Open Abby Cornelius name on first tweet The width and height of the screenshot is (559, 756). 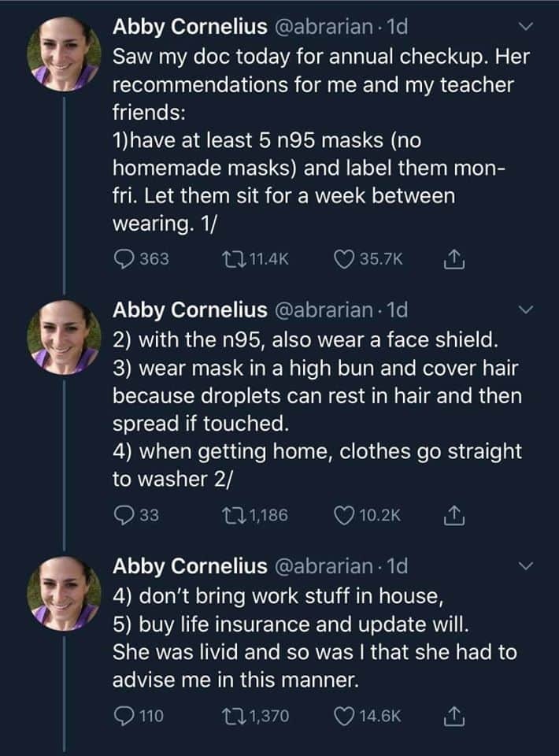pyautogui.click(x=190, y=27)
